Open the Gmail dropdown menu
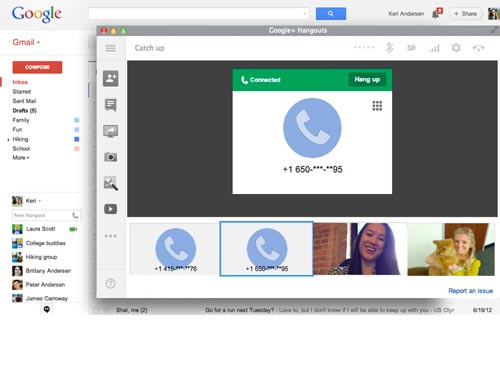This screenshot has height=375, width=500. click(x=26, y=42)
